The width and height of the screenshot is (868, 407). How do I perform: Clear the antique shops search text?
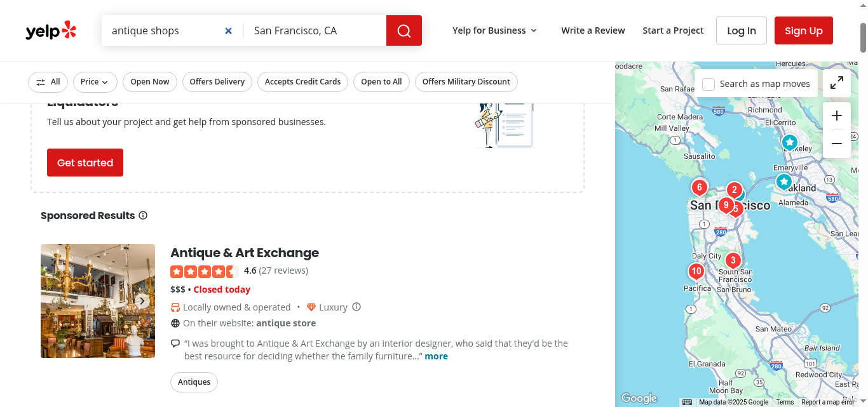[x=229, y=30]
